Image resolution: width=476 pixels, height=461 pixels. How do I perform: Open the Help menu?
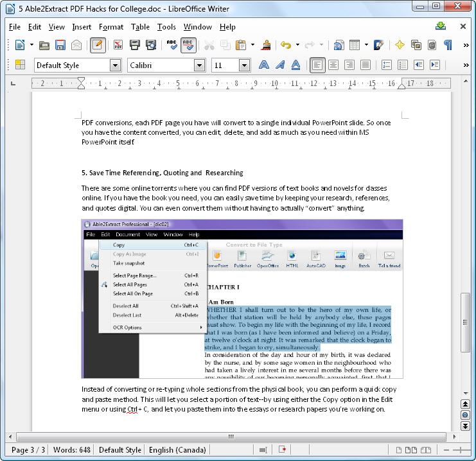(227, 27)
